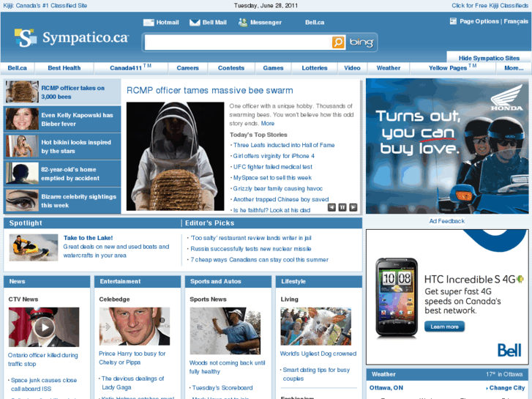This screenshot has height=399, width=532.
Task: Open UFC fighter failed medical test story
Action: coord(272,167)
